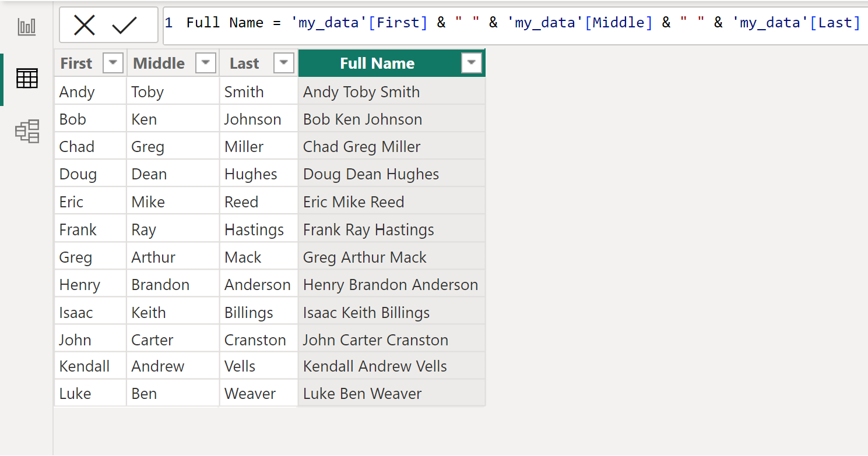Click the cell 'Bob Ken Johnson'
Viewport: 868px width, 456px height.
click(x=392, y=119)
